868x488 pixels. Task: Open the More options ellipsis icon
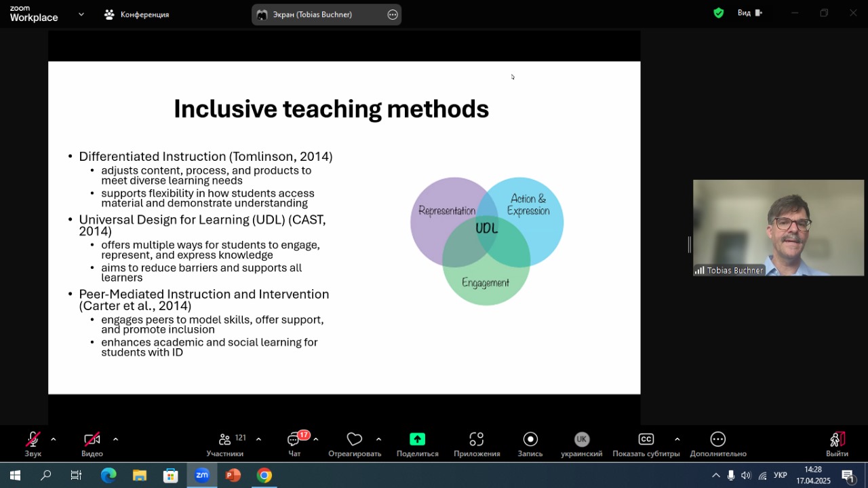point(717,440)
